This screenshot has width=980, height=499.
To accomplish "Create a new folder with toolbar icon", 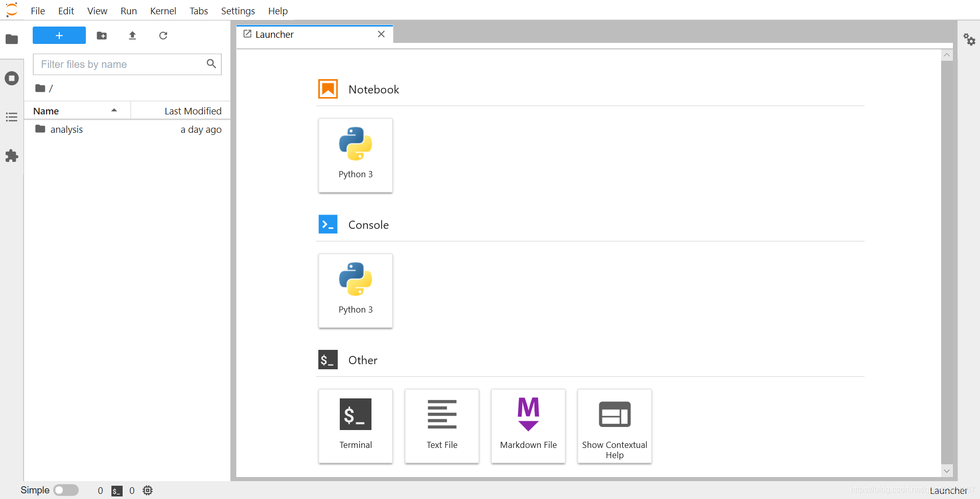I will coord(102,35).
